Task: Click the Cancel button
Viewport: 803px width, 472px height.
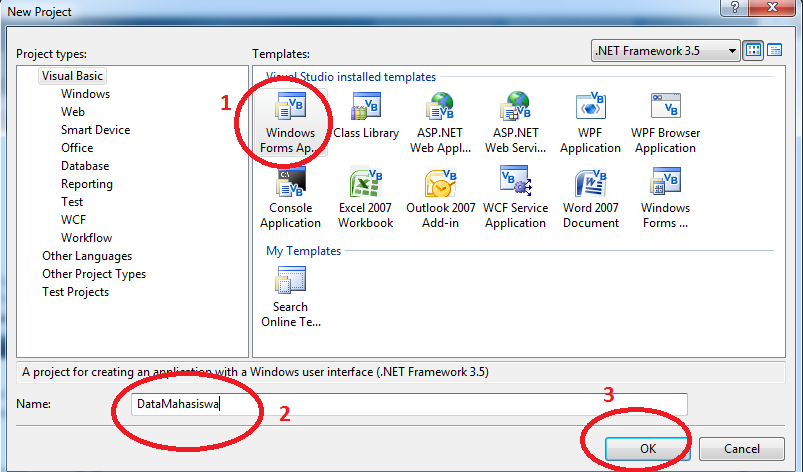Action: [x=742, y=448]
